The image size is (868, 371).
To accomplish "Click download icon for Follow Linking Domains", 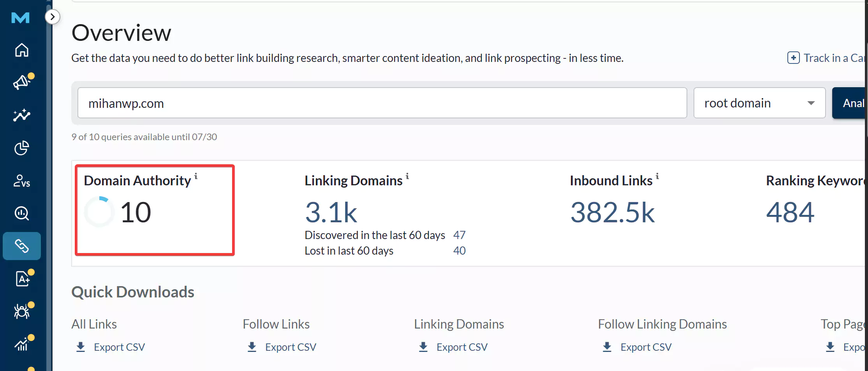I will pyautogui.click(x=607, y=347).
